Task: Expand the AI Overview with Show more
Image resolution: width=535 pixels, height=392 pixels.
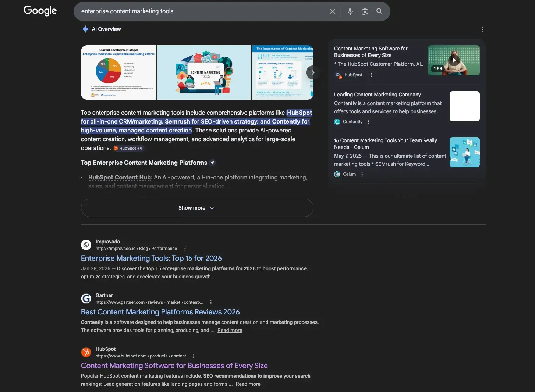Action: 197,208
